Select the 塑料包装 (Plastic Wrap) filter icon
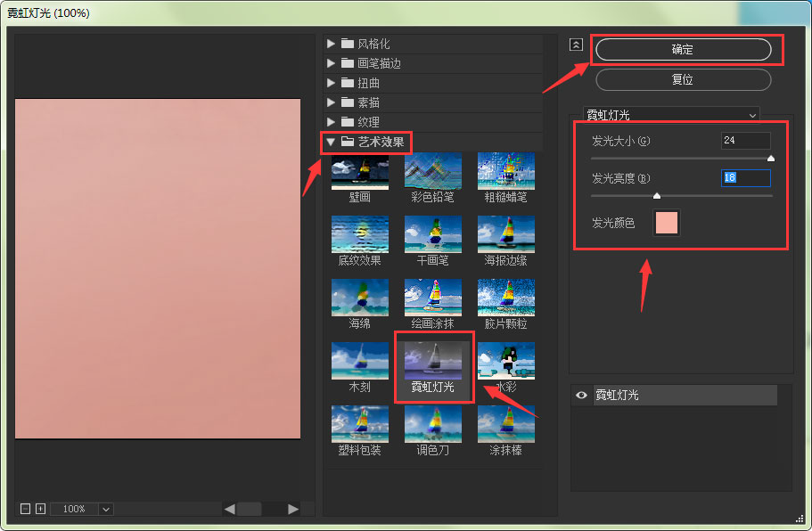This screenshot has width=812, height=531. coord(360,423)
